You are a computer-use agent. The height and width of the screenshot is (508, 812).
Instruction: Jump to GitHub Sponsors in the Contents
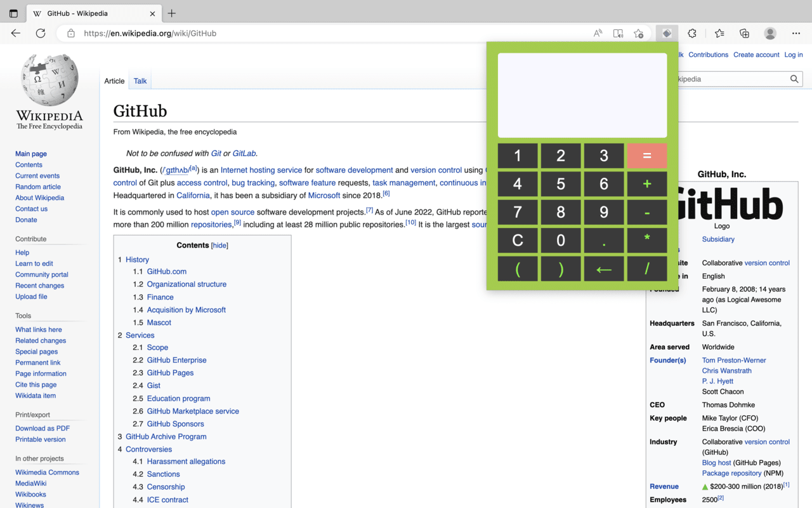point(176,424)
